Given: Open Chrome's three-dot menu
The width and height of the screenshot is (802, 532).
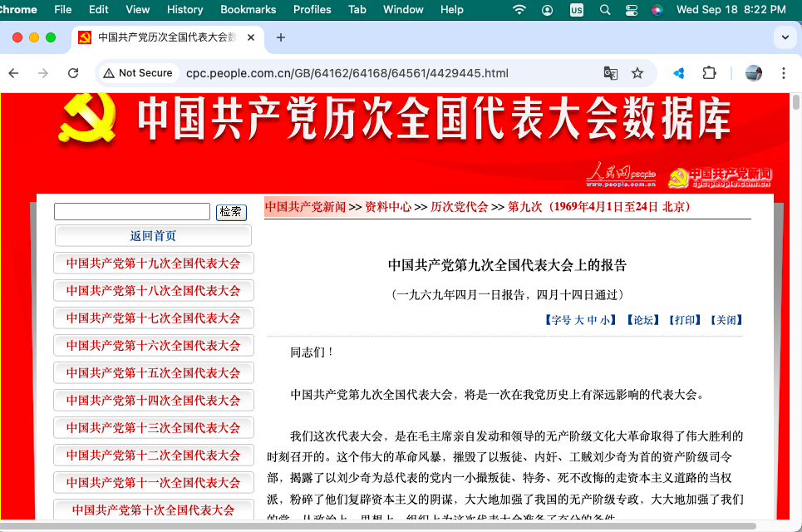Looking at the screenshot, I should [783, 73].
